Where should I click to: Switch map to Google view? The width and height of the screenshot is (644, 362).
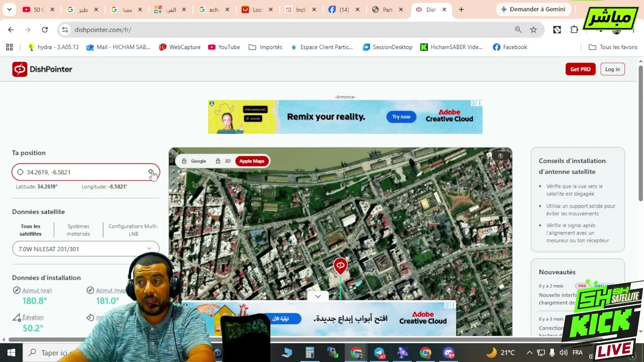(x=194, y=161)
